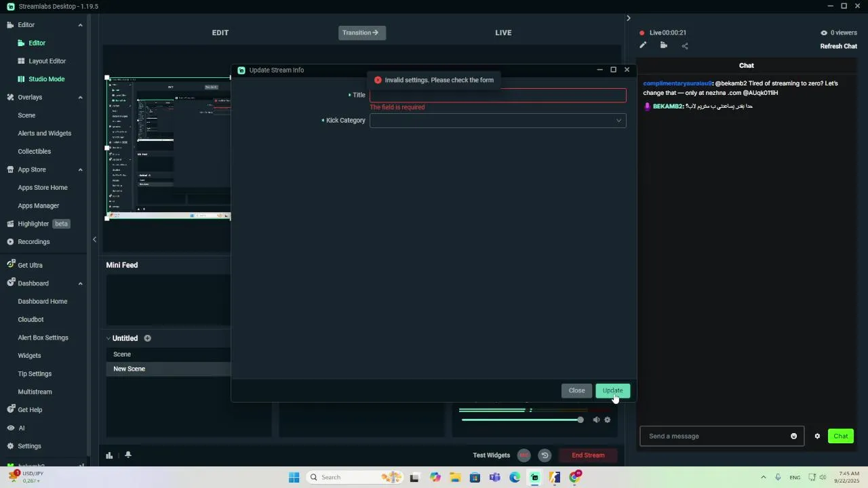The image size is (868, 488).
Task: Open Multistream
Action: coord(35,392)
